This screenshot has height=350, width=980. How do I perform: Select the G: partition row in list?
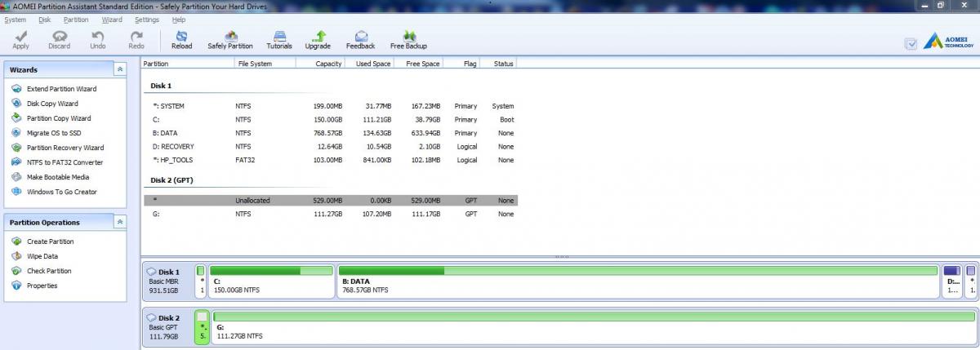point(330,214)
